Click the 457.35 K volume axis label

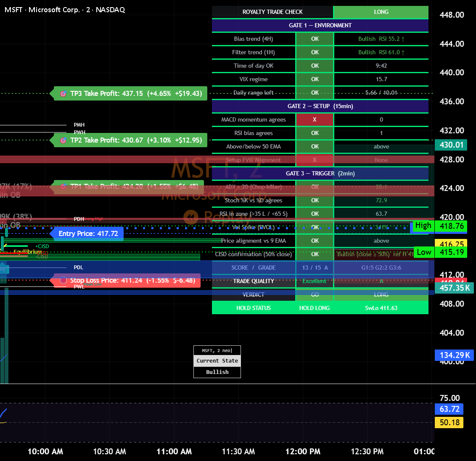[x=455, y=288]
